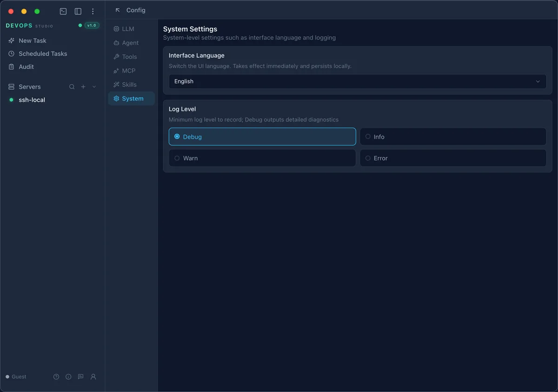Click the sparkle icon beside New Task

click(x=12, y=41)
